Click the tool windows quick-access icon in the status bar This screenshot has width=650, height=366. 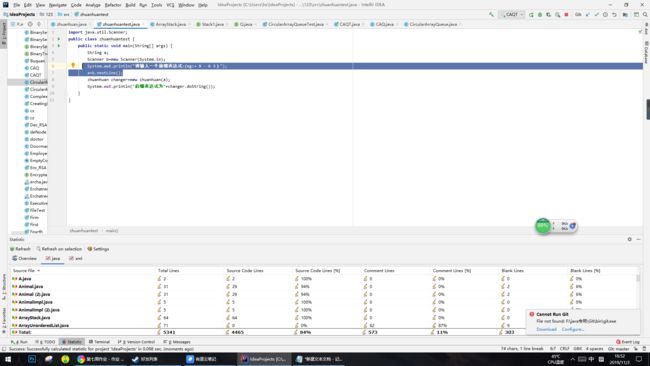pyautogui.click(x=4, y=349)
